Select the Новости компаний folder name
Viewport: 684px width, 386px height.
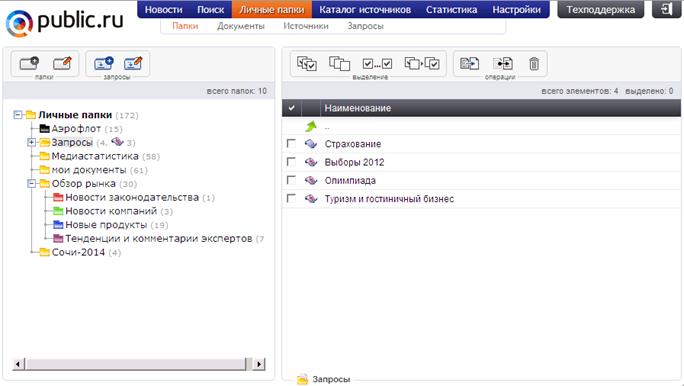pyautogui.click(x=111, y=211)
